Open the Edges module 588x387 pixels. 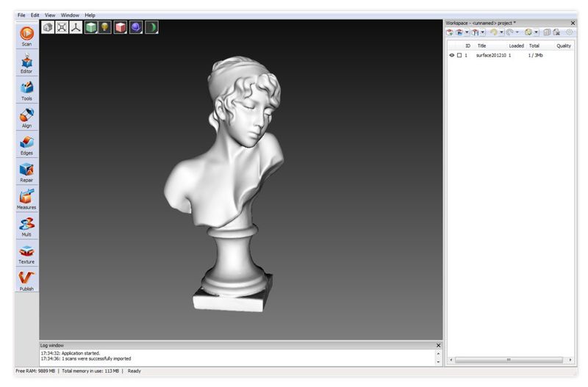pyautogui.click(x=26, y=145)
